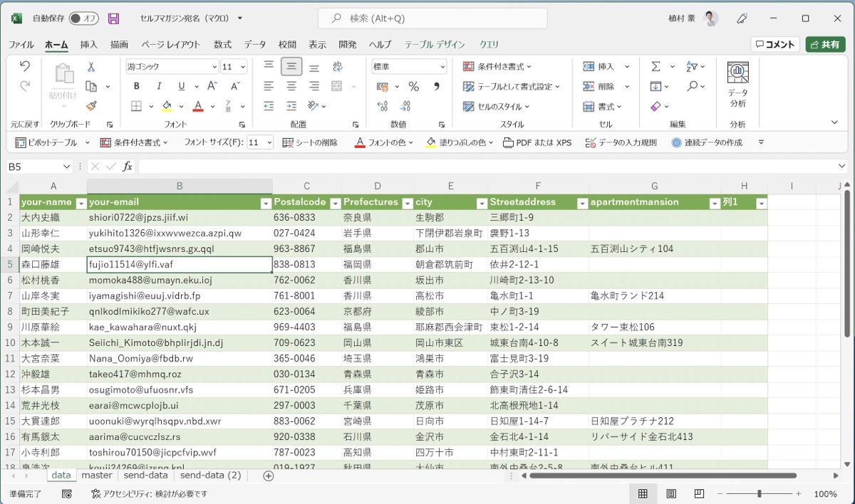Click the zoom slider handle
The height and width of the screenshot is (504, 855).
tap(760, 493)
